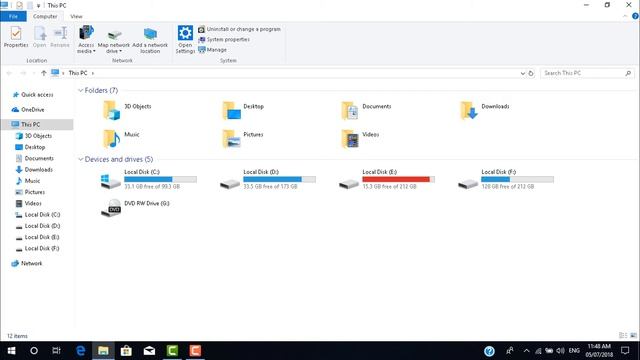
Task: Select the 3D Objects folder icon
Action: tap(111, 110)
